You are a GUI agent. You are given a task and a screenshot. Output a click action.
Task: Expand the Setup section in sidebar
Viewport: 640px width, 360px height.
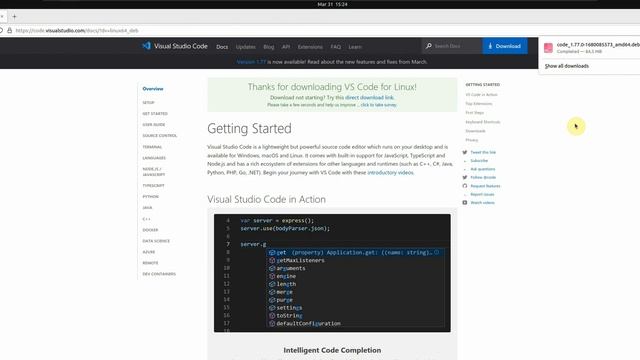(x=148, y=102)
